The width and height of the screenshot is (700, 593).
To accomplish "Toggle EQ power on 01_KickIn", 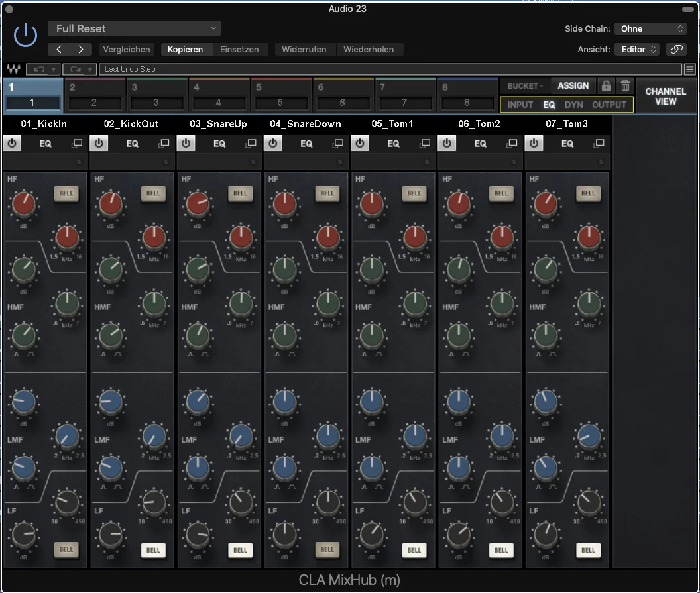I will pos(12,144).
